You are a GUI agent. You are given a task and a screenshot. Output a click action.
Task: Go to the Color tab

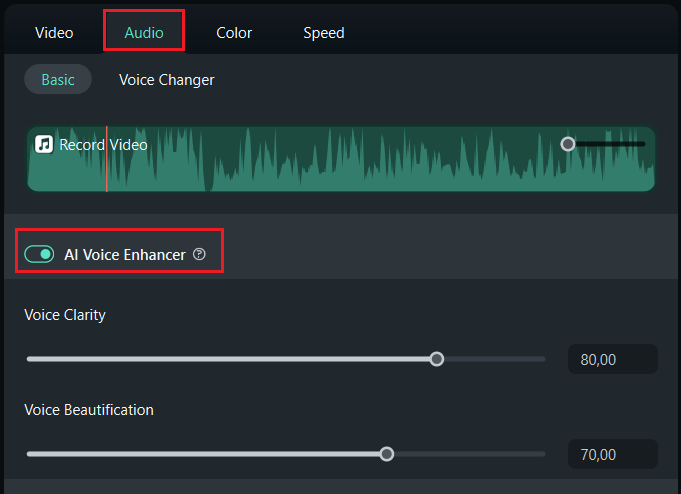click(233, 33)
